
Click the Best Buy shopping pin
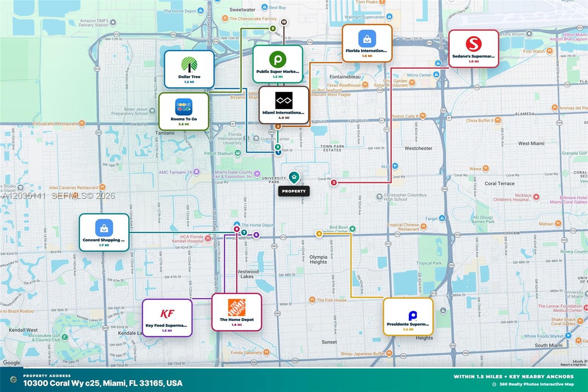click(x=265, y=7)
